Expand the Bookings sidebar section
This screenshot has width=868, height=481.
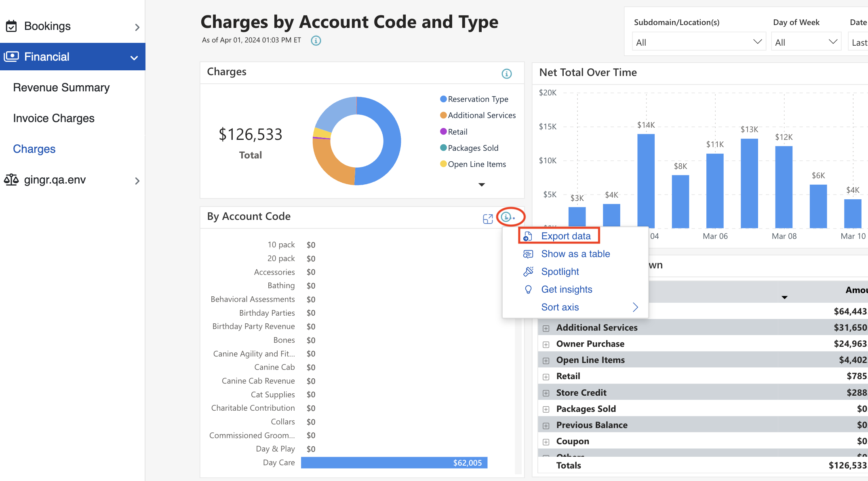pos(137,27)
